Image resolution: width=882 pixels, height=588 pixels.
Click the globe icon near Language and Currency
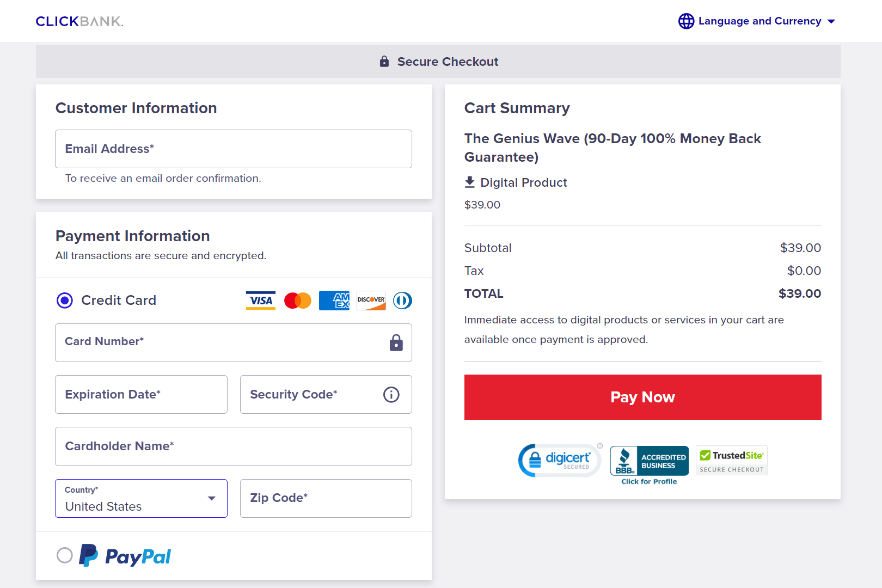686,21
